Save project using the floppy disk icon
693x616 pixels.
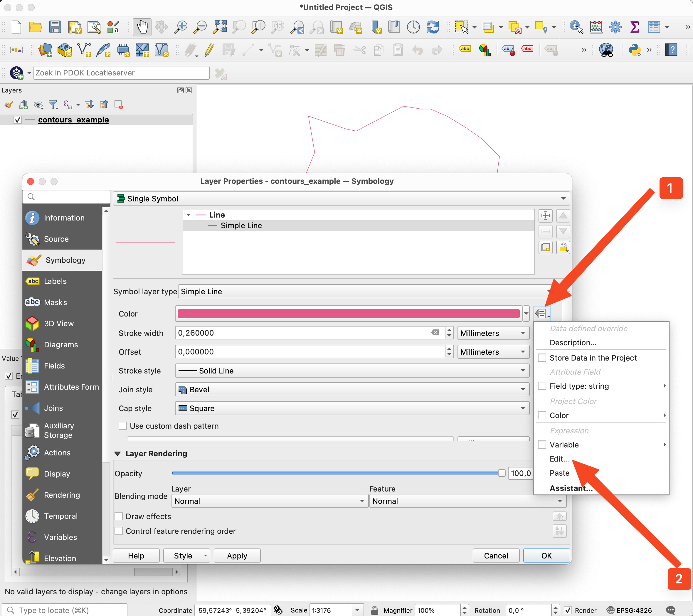(55, 27)
